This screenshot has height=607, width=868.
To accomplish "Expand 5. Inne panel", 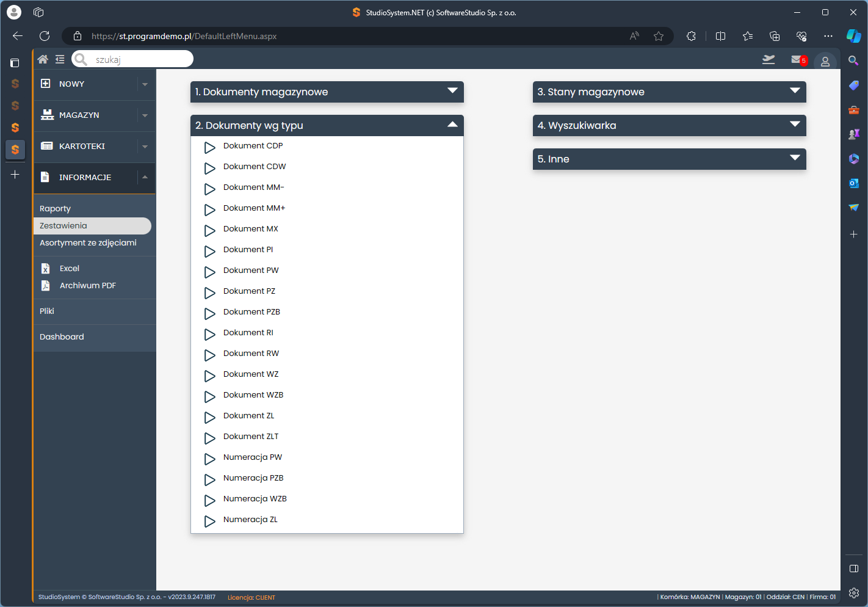I will [x=670, y=159].
